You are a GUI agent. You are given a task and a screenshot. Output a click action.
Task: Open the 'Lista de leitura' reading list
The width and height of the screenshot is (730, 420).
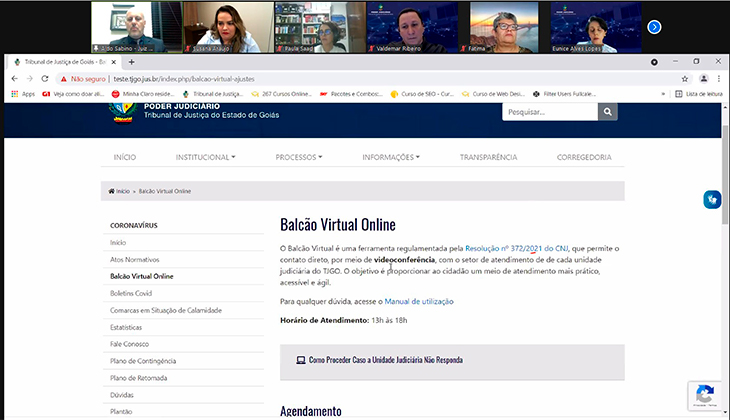coord(699,94)
